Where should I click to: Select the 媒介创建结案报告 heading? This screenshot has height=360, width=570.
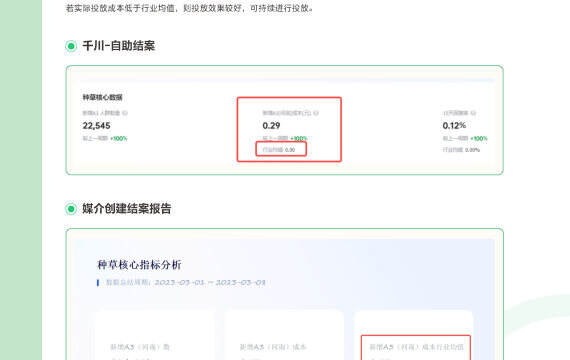pos(127,209)
